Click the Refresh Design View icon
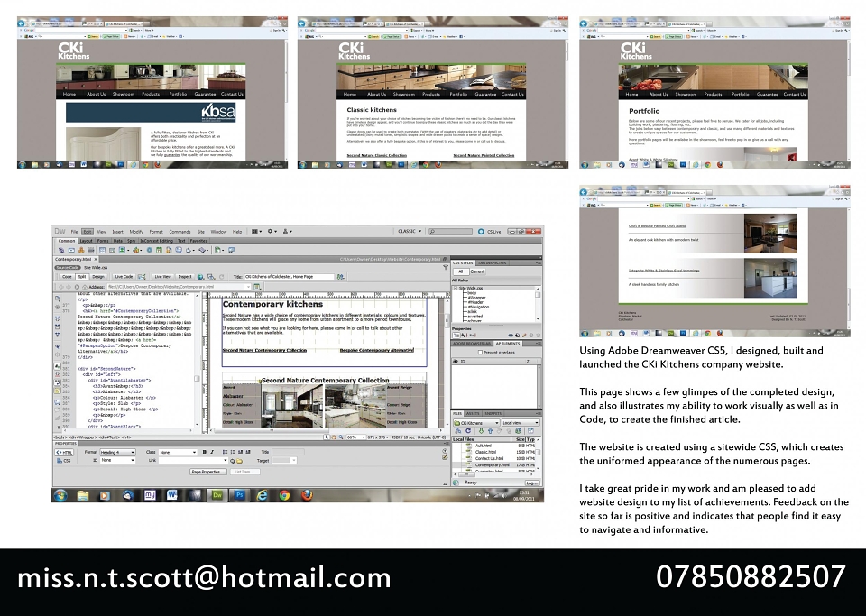The image size is (866, 616). point(222,277)
